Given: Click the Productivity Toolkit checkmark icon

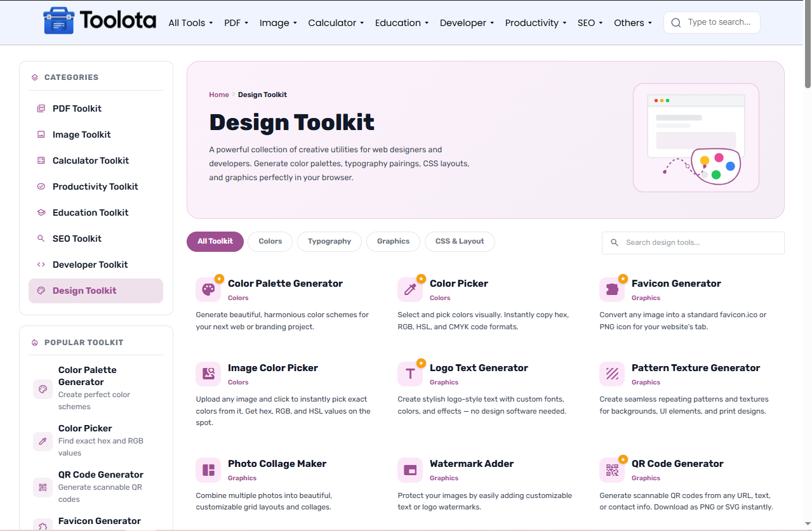Looking at the screenshot, I should pos(41,187).
